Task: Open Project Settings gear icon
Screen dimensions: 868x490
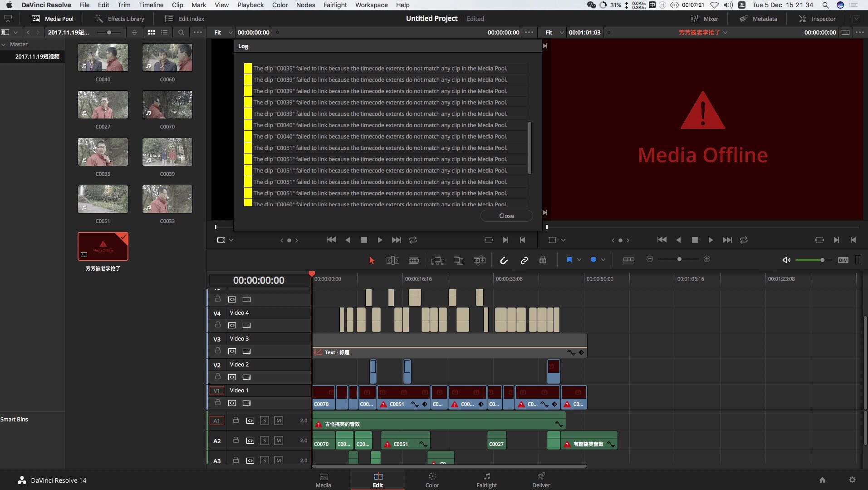Action: tap(852, 480)
